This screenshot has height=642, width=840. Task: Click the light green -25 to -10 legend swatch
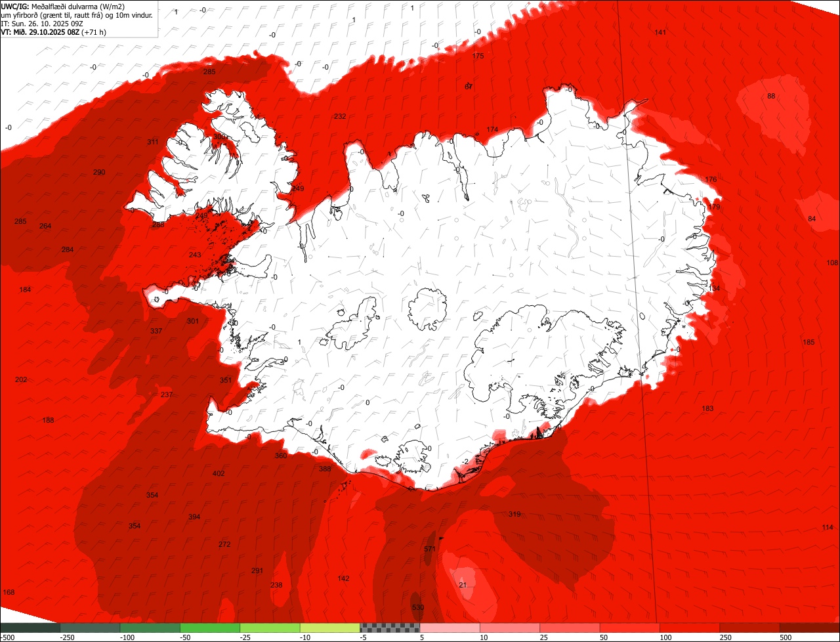pyautogui.click(x=270, y=628)
